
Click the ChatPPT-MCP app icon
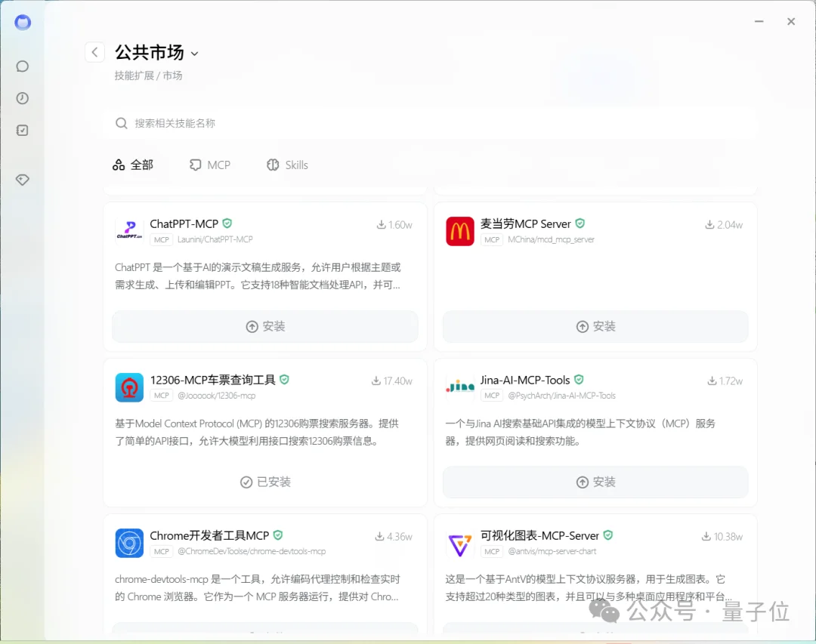129,229
